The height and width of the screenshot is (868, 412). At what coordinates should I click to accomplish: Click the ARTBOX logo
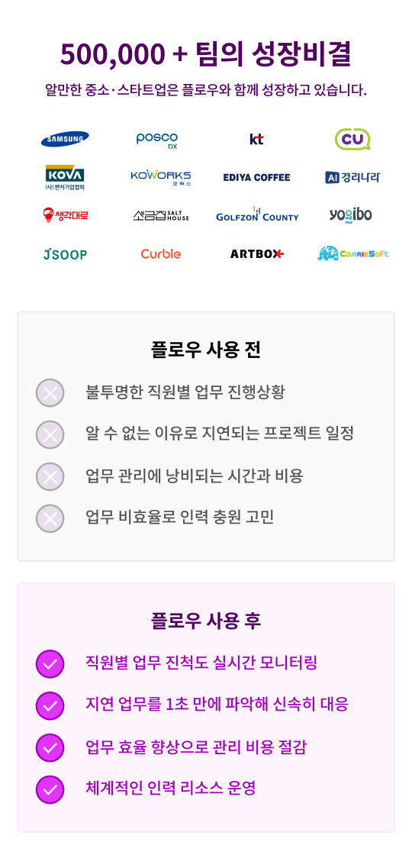(257, 254)
